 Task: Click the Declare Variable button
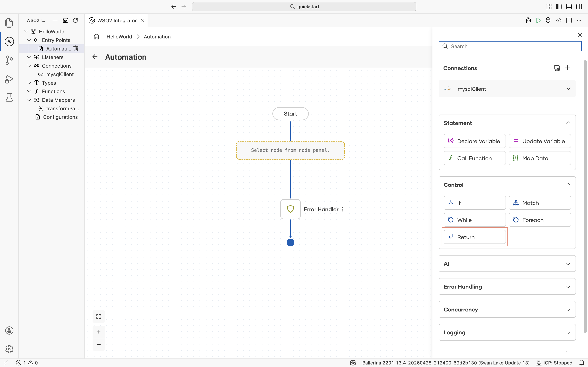[474, 141]
